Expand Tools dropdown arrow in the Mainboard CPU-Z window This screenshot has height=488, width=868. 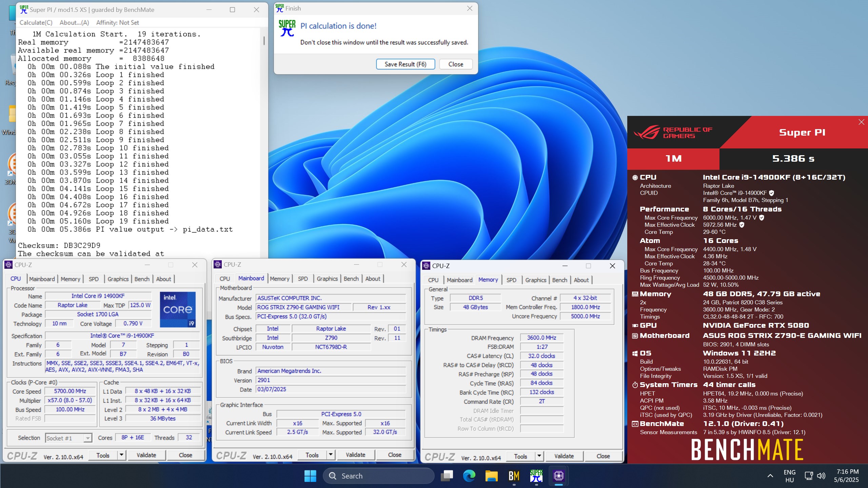pos(331,455)
